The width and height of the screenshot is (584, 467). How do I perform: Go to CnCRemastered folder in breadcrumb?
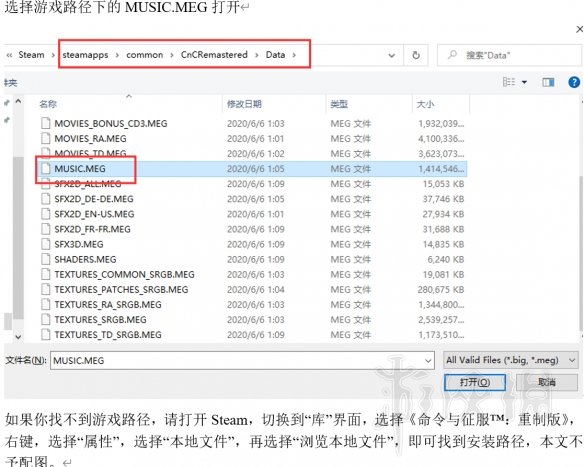[214, 55]
